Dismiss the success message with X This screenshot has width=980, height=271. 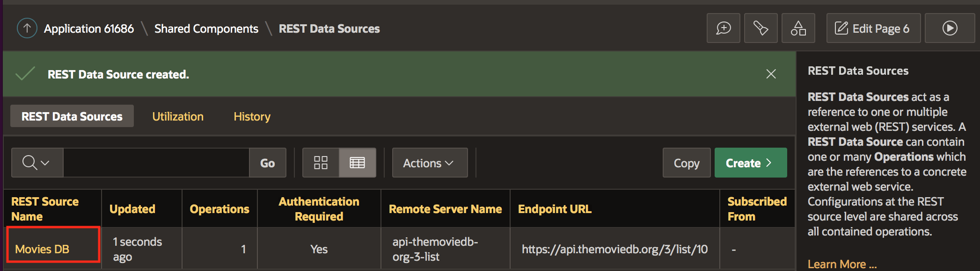[x=771, y=74]
